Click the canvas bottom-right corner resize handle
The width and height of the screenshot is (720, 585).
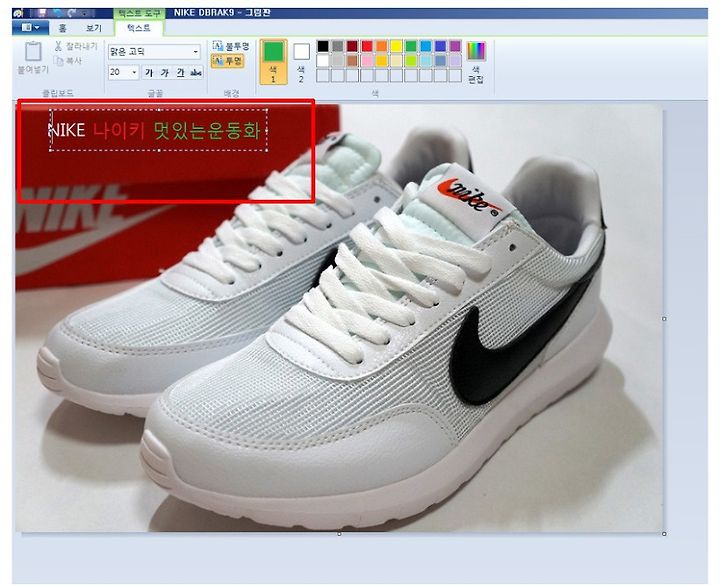(x=664, y=534)
